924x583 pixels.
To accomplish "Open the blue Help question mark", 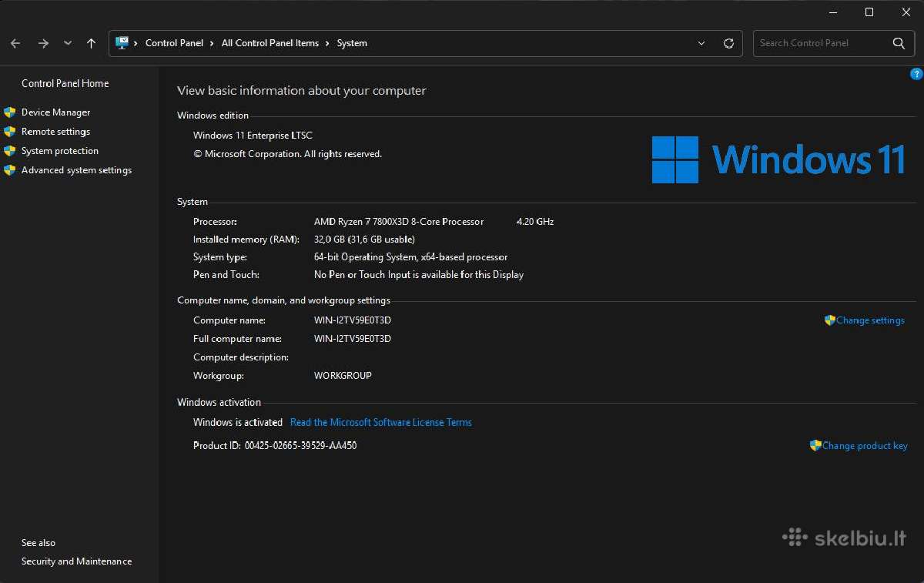I will 916,74.
